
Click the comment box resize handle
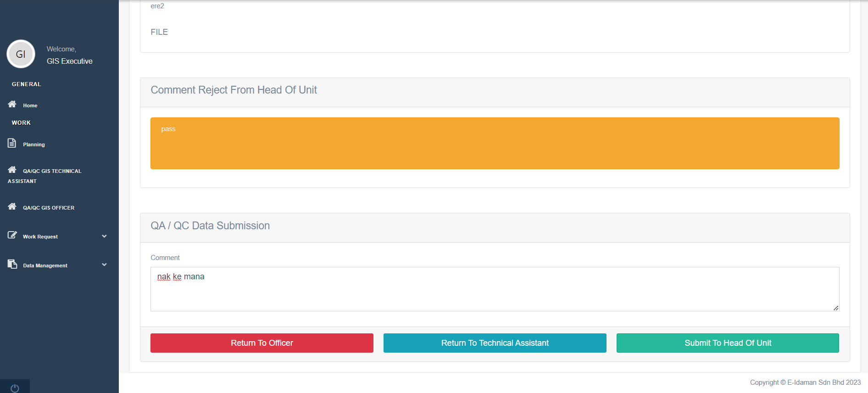click(x=836, y=308)
